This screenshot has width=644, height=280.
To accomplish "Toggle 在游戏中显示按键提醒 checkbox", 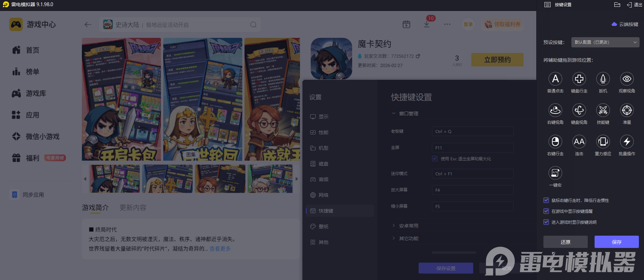I will (546, 211).
